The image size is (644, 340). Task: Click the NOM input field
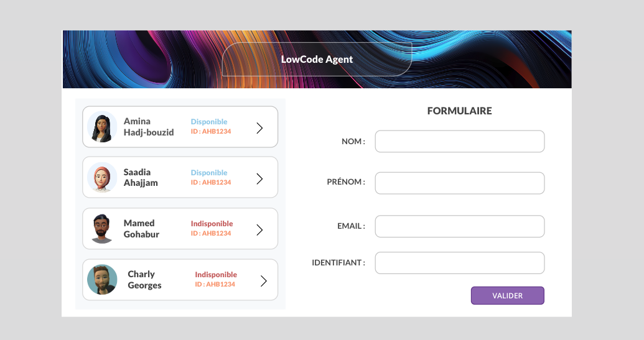coord(459,141)
